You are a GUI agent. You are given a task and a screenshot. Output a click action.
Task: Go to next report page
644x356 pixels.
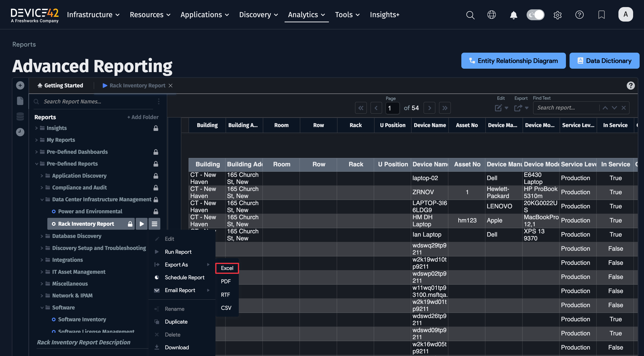click(429, 108)
